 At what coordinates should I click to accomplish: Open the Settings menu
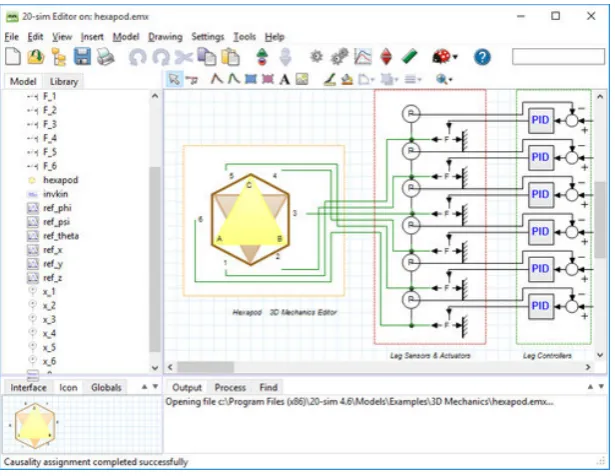207,37
